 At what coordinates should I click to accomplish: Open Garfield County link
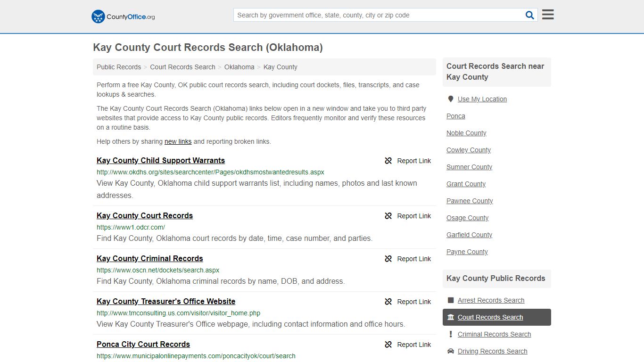click(x=469, y=235)
